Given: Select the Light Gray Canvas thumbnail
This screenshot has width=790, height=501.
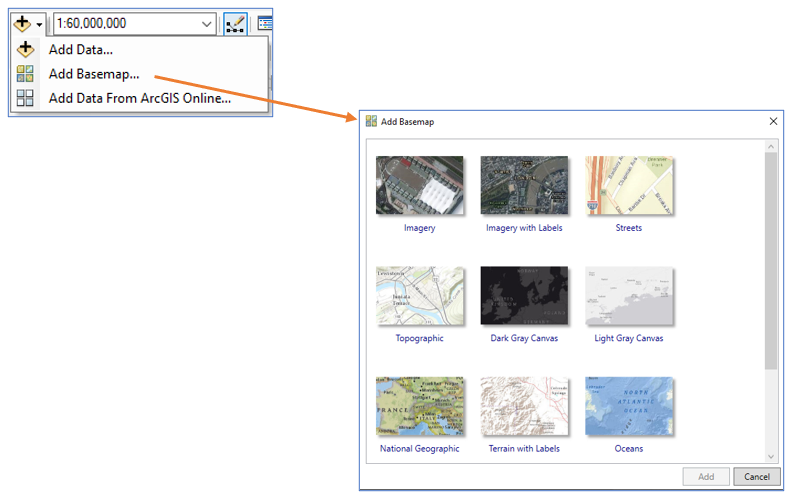Looking at the screenshot, I should coord(629,295).
